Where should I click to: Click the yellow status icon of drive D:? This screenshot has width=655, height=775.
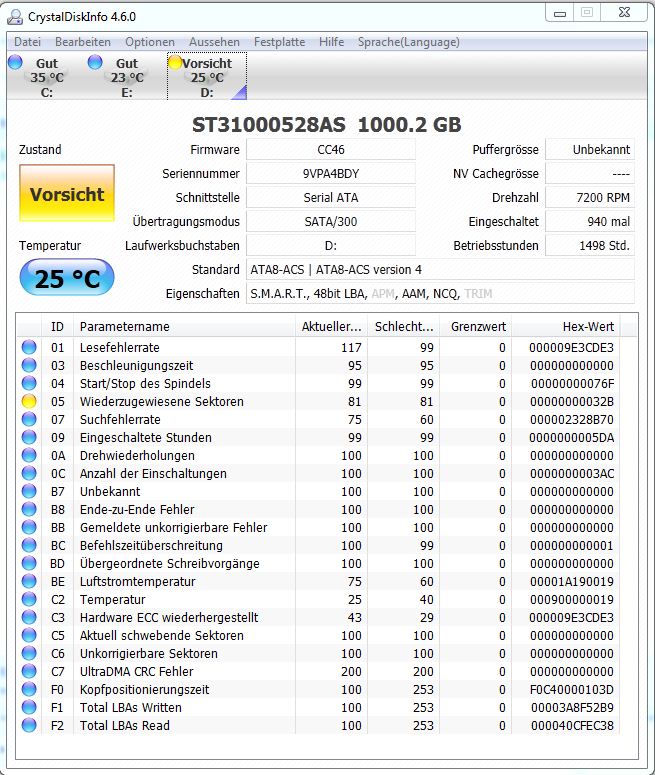(x=175, y=62)
